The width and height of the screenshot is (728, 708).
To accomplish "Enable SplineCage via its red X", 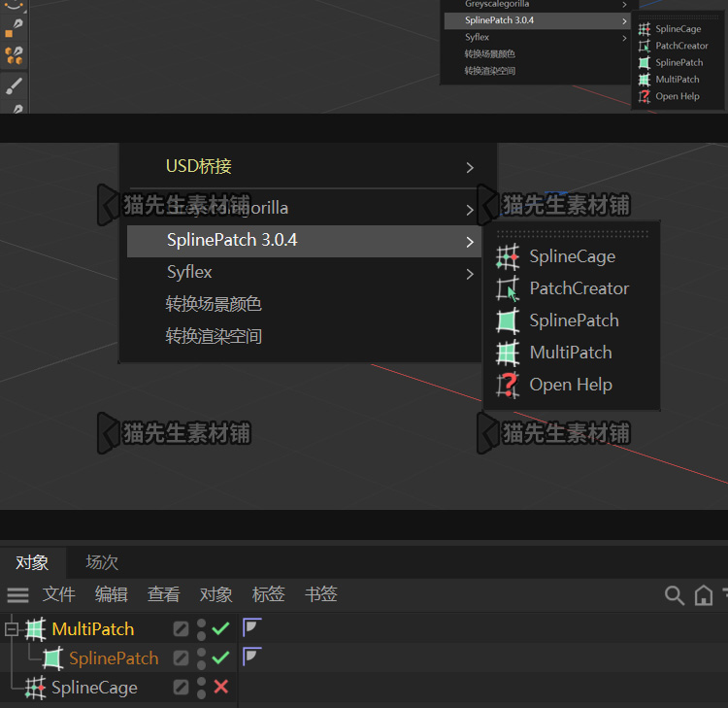I will [221, 687].
